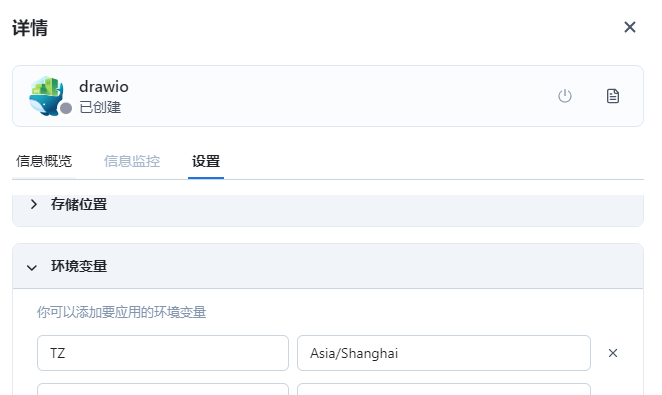Remove the TZ environment variable row
This screenshot has width=662, height=395.
click(613, 353)
